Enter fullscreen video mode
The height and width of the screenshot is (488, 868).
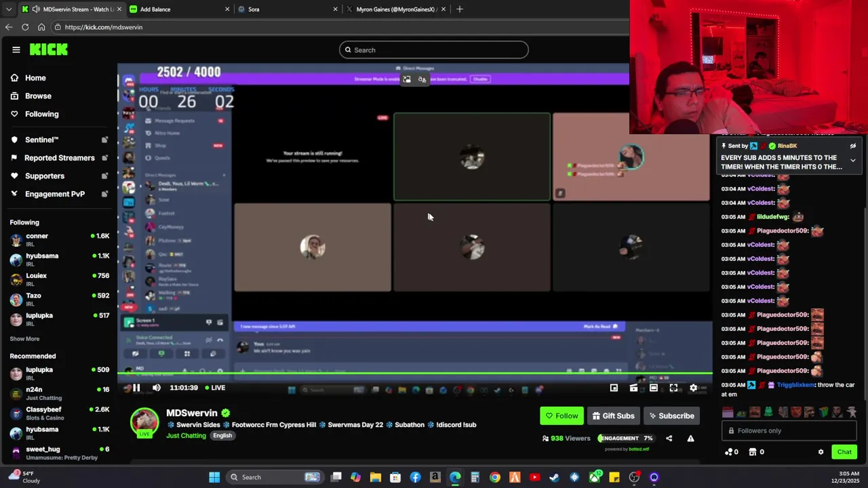pos(673,388)
